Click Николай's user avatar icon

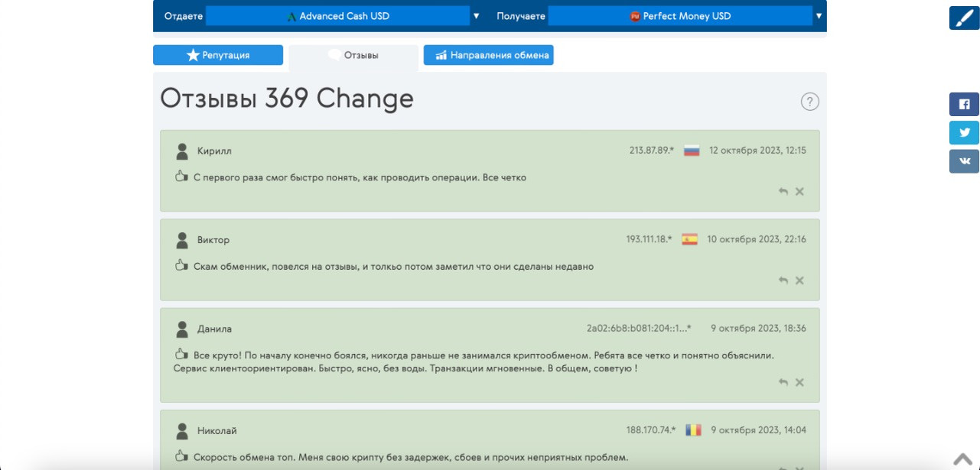tap(182, 431)
